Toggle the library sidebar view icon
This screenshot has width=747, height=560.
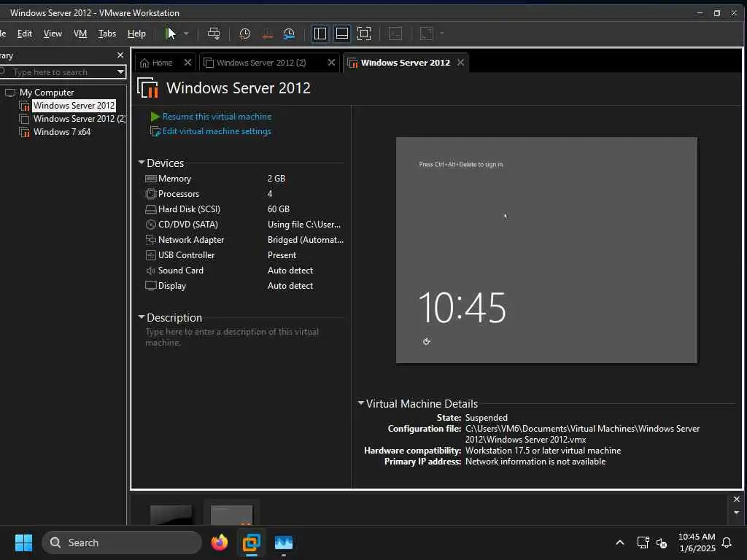coord(320,34)
